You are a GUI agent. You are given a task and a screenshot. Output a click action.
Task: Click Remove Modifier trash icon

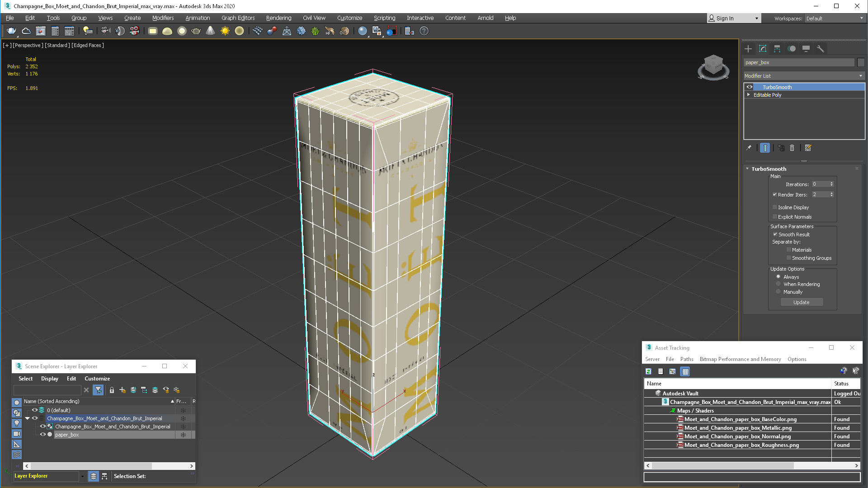tap(792, 148)
